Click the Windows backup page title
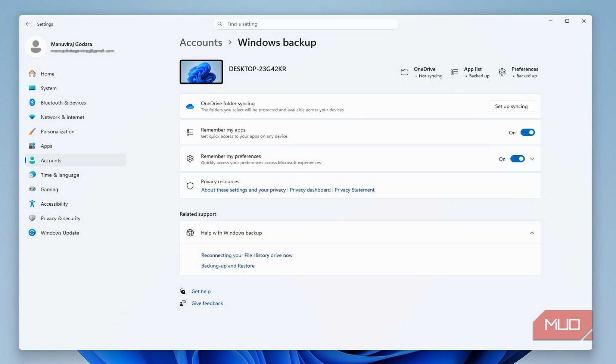 (x=277, y=43)
